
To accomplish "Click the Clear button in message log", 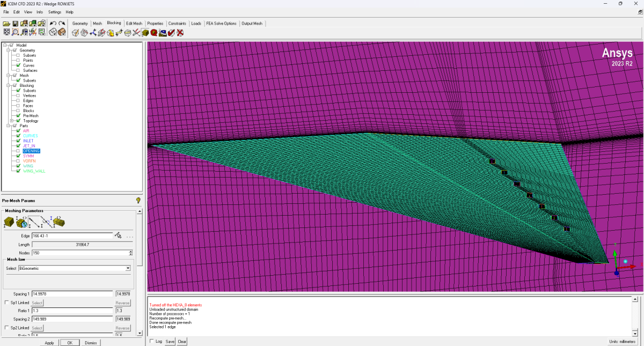I will tap(182, 342).
